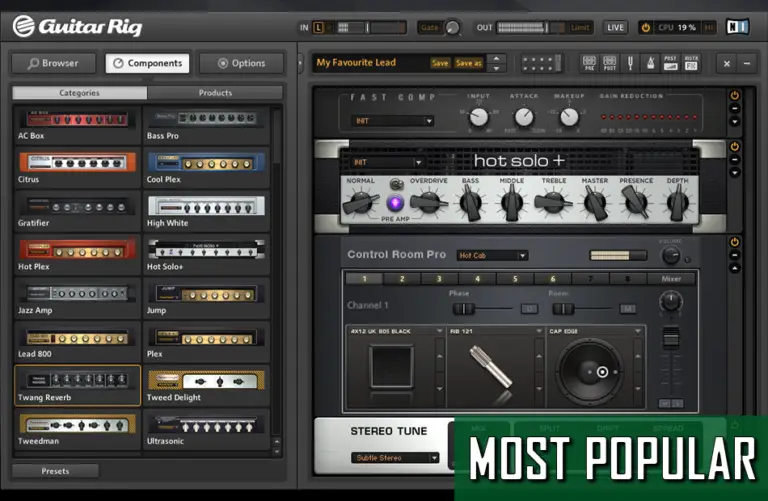Click the Save as button

(x=468, y=63)
